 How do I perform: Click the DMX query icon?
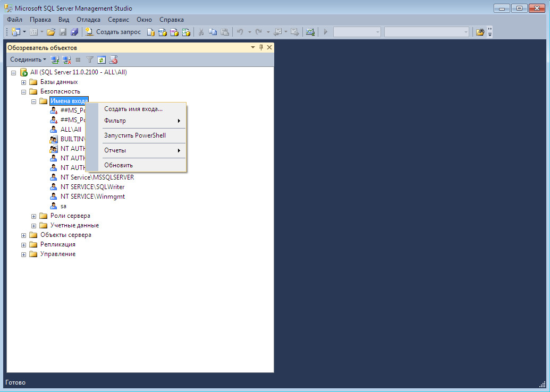pyautogui.click(x=174, y=32)
